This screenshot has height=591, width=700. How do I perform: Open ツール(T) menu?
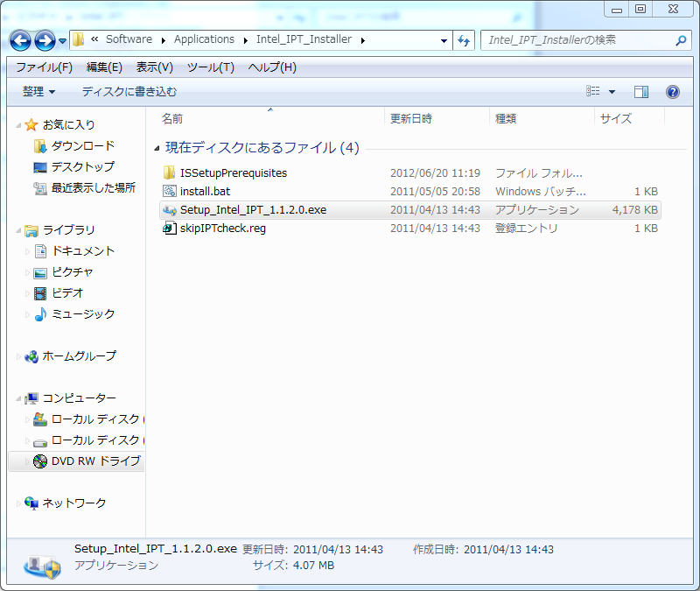210,67
